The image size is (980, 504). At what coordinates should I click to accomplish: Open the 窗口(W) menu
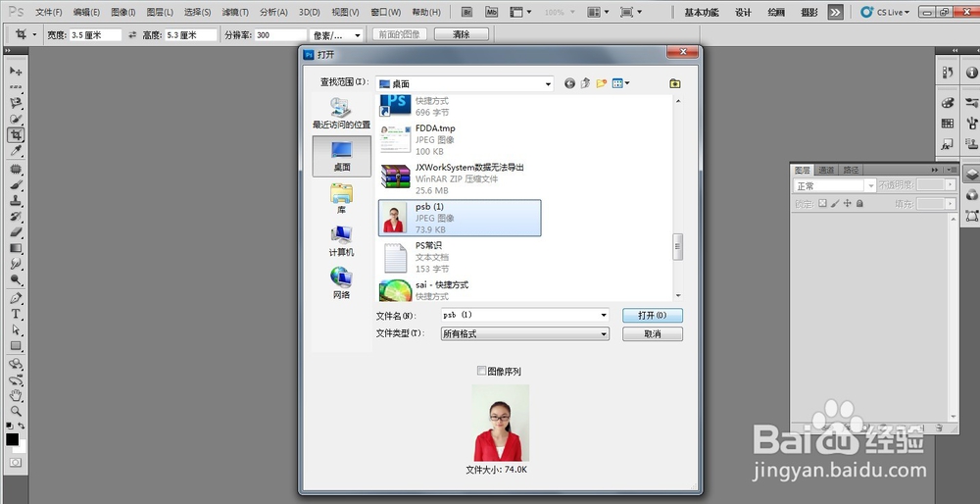pos(385,13)
